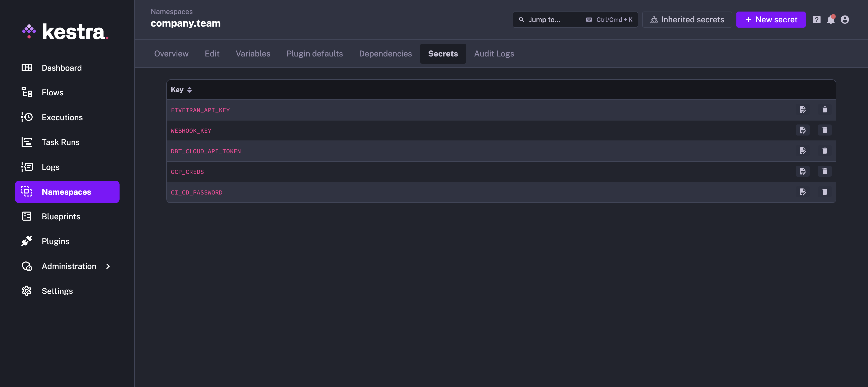Go to Executions in sidebar

pos(62,117)
